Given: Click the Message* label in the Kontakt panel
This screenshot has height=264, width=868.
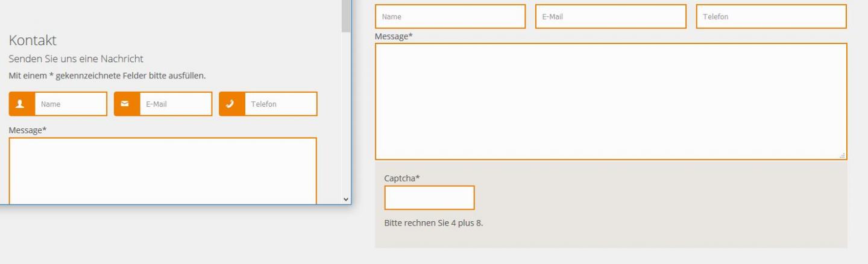Looking at the screenshot, I should (x=27, y=130).
